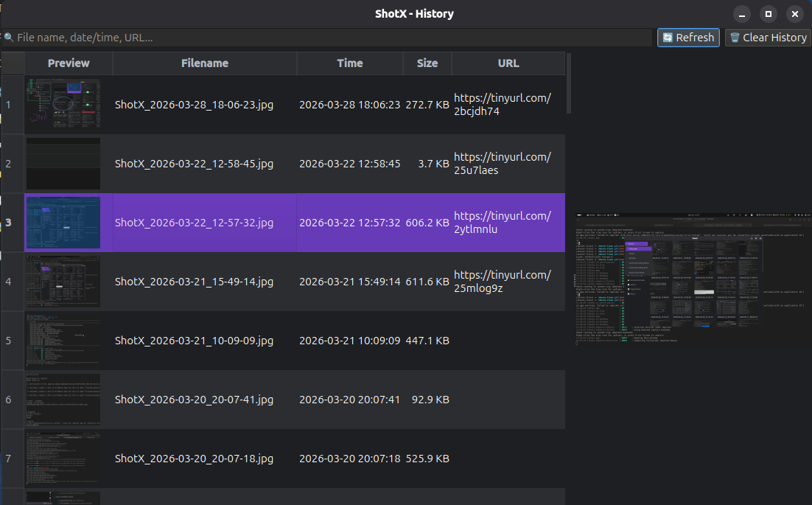Click size cell 611.6 KB
This screenshot has height=505, width=812.
(427, 282)
